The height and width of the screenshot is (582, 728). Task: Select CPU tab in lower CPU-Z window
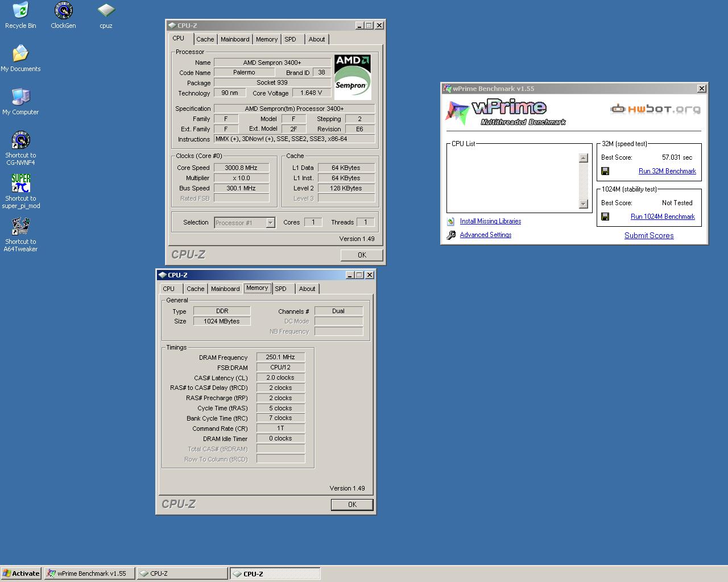169,289
